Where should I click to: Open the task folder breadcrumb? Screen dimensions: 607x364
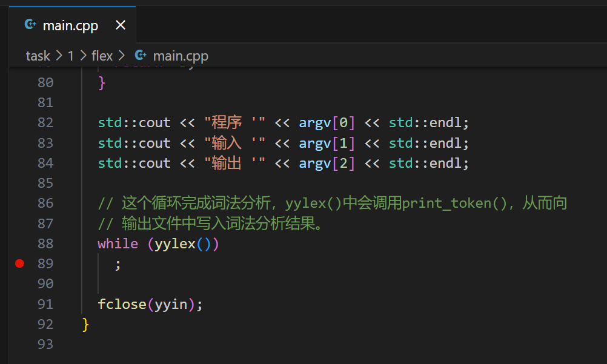(x=38, y=56)
